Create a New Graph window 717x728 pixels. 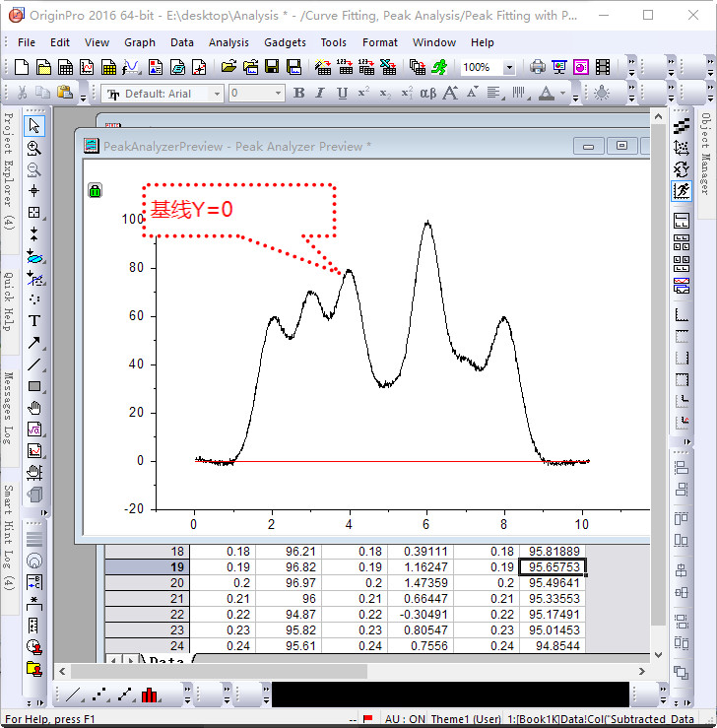pos(87,67)
